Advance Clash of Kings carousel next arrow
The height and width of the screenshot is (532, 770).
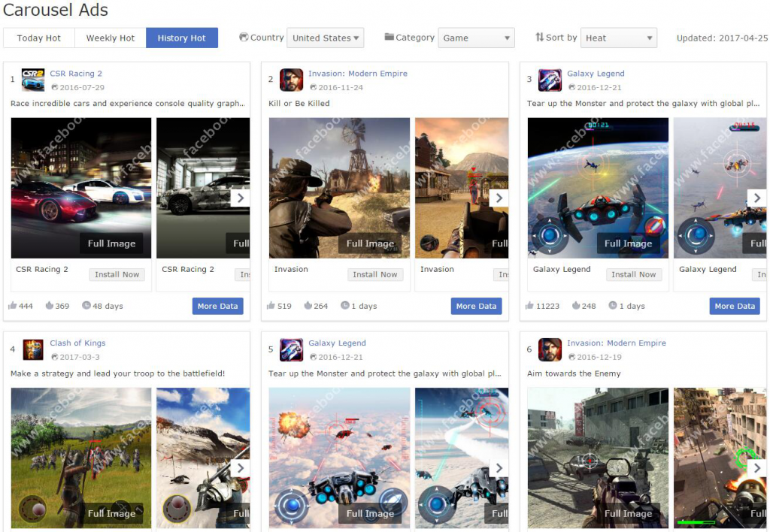coord(240,467)
